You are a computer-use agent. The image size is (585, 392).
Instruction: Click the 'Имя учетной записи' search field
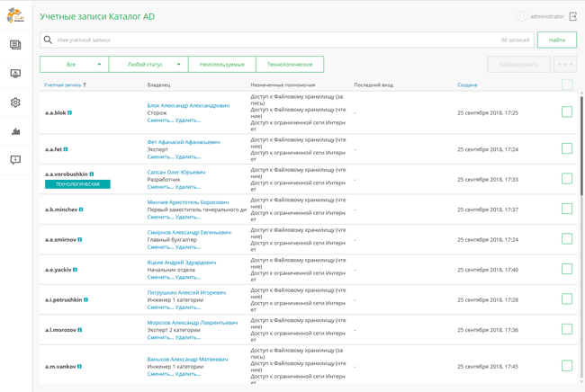pyautogui.click(x=270, y=40)
